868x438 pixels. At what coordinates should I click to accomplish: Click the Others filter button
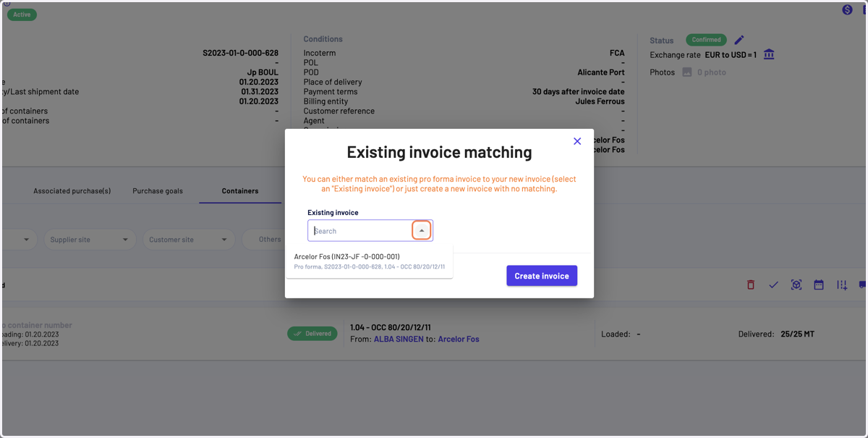[269, 240]
